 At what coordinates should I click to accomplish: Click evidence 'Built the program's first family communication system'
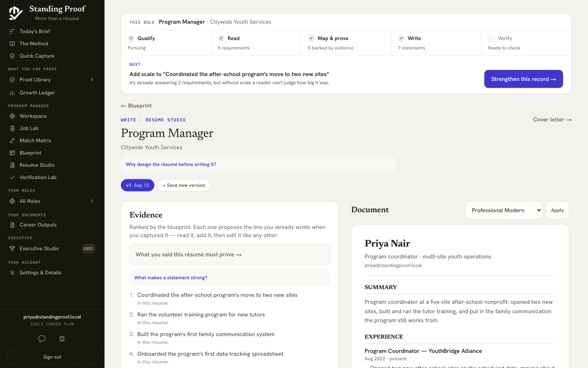[206, 334]
